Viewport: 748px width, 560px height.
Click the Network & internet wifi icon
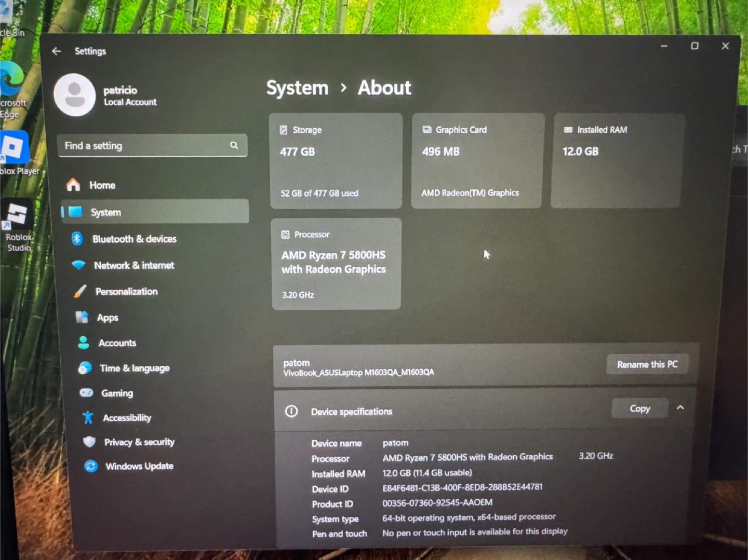pos(78,265)
